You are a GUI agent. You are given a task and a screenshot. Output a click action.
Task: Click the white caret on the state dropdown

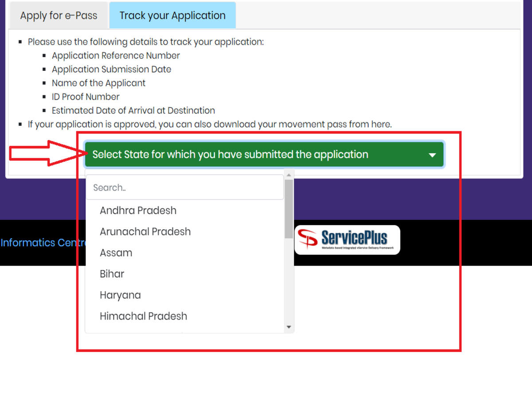pyautogui.click(x=432, y=155)
